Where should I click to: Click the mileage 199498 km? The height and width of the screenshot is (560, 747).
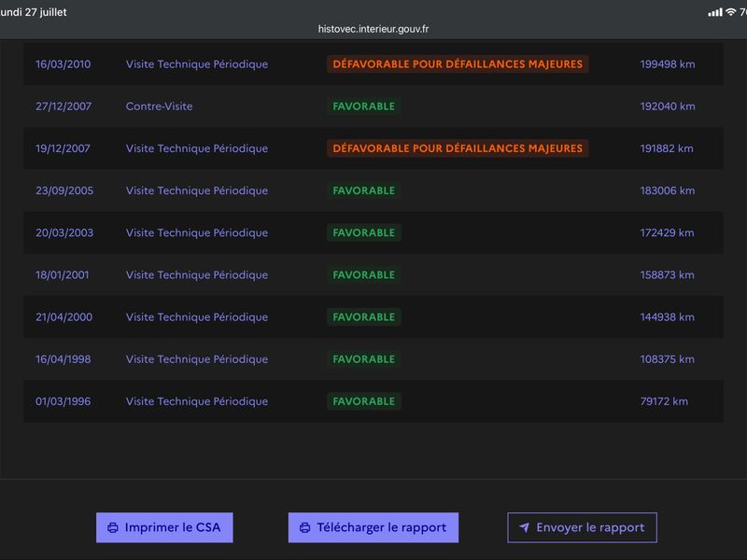pos(667,63)
